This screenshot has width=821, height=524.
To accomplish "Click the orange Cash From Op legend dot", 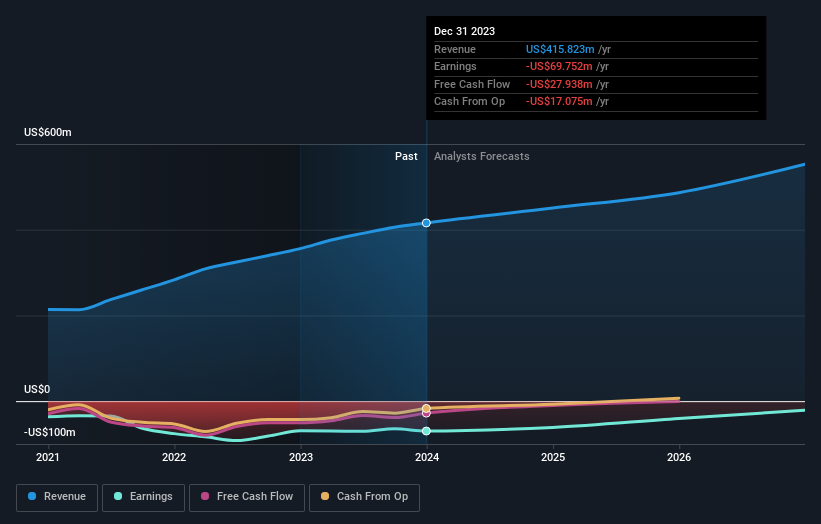I will pyautogui.click(x=325, y=496).
